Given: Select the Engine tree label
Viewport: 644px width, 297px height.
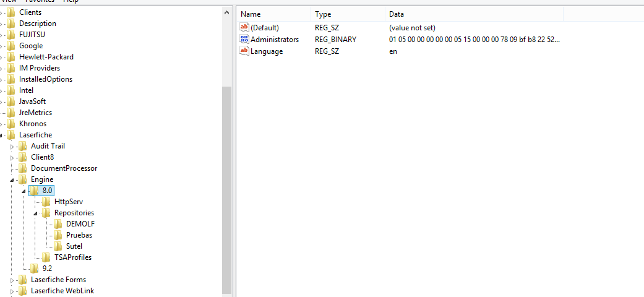Looking at the screenshot, I should [42, 179].
